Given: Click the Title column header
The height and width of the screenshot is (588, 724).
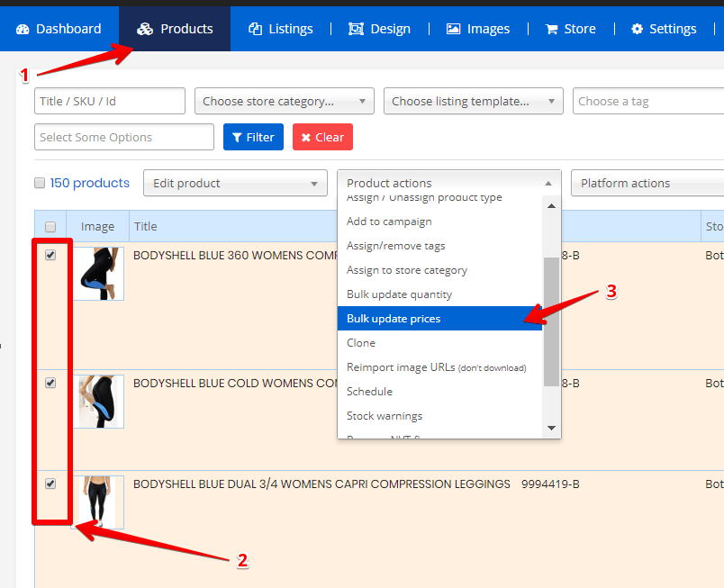Looking at the screenshot, I should [x=146, y=227].
